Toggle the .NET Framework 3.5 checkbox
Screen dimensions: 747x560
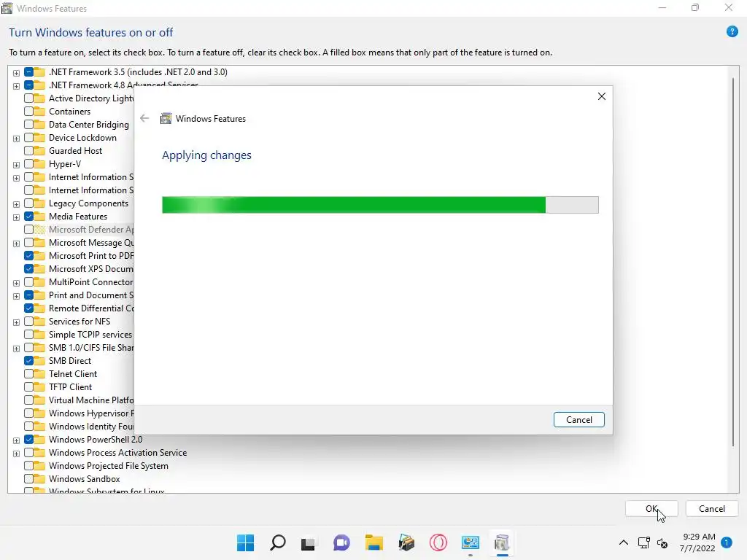click(28, 72)
